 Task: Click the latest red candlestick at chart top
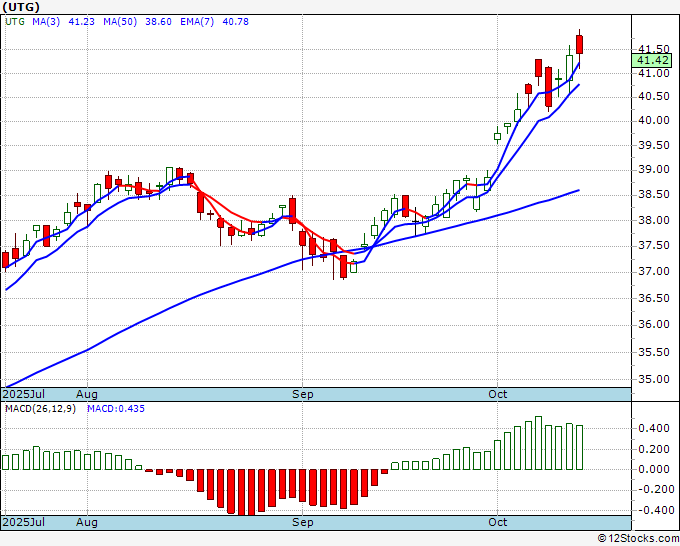579,45
